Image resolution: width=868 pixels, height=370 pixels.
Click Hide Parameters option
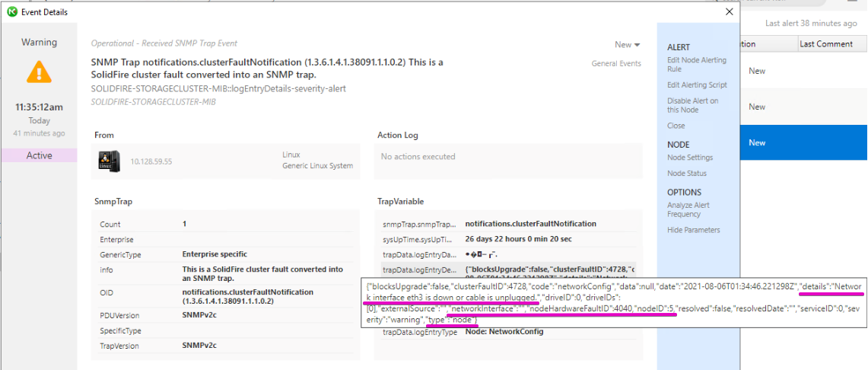(x=694, y=230)
